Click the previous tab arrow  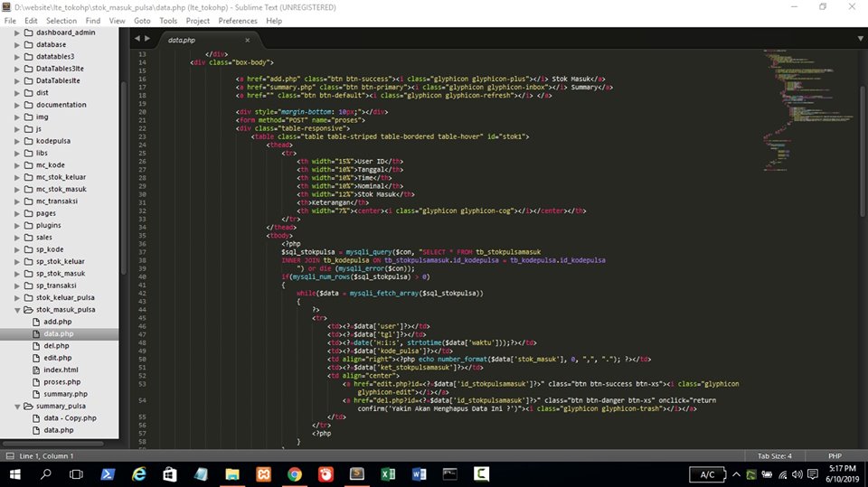[x=136, y=40]
